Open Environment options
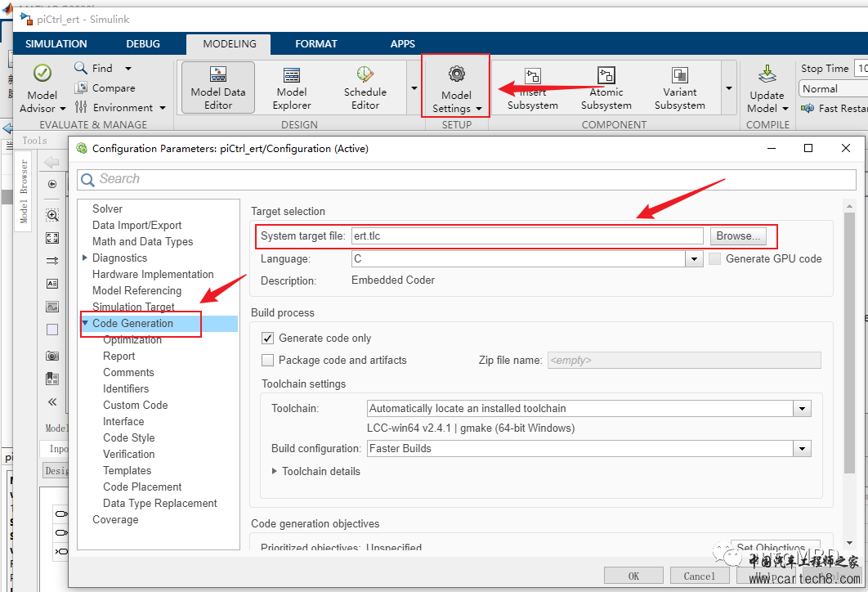Screen dimensions: 868x592 [119, 107]
